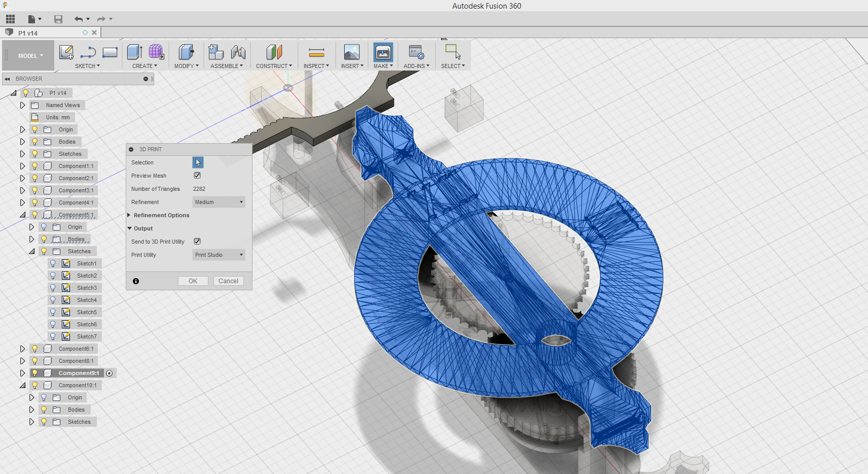Select the Line sketch tool icon
Image resolution: width=868 pixels, height=474 pixels.
tap(88, 52)
